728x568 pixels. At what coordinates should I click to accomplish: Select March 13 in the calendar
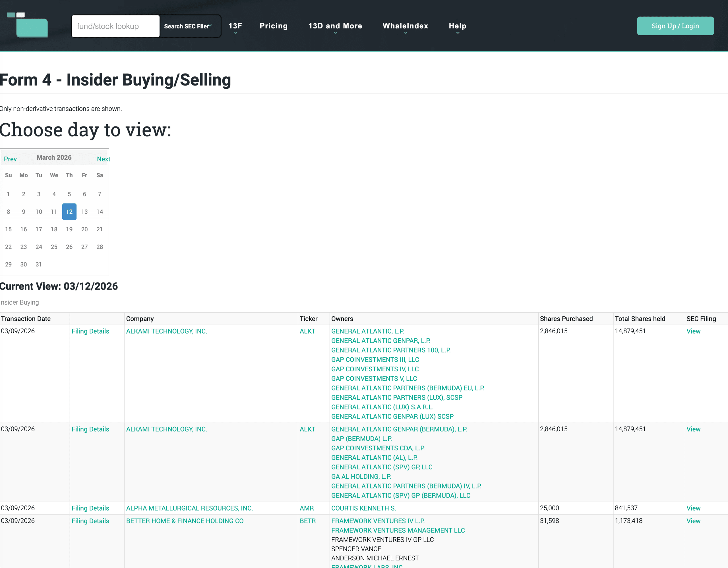pos(84,211)
